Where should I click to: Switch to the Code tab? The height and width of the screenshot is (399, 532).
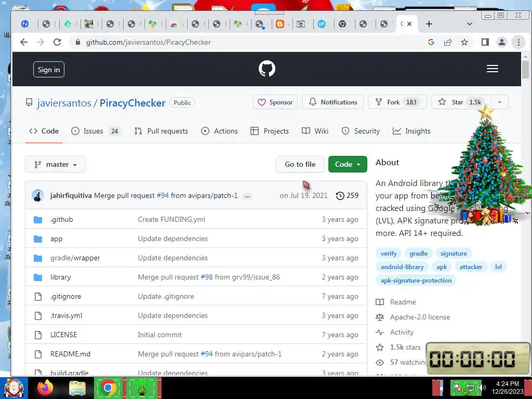coord(44,131)
